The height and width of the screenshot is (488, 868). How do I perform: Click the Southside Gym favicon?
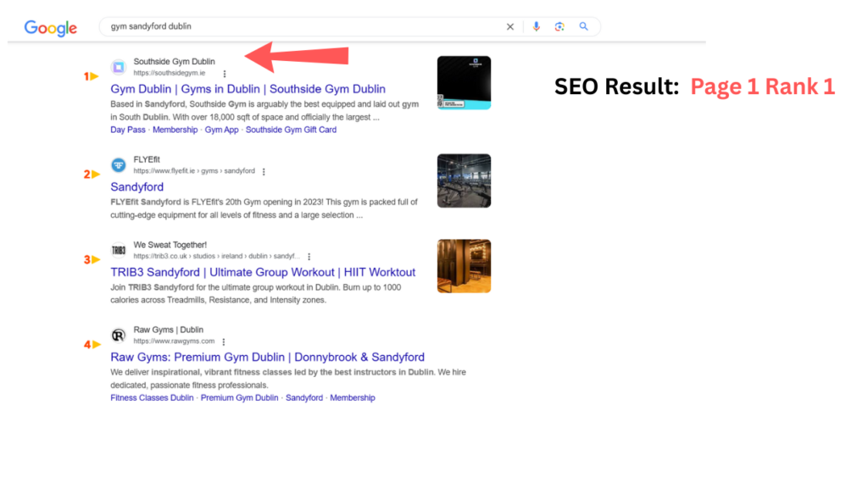pyautogui.click(x=119, y=67)
